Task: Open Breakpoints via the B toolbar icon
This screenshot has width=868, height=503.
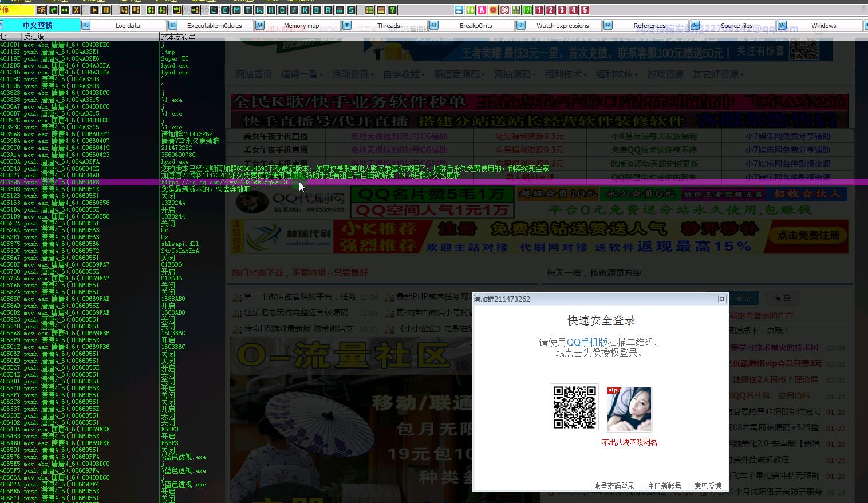Action: [317, 10]
